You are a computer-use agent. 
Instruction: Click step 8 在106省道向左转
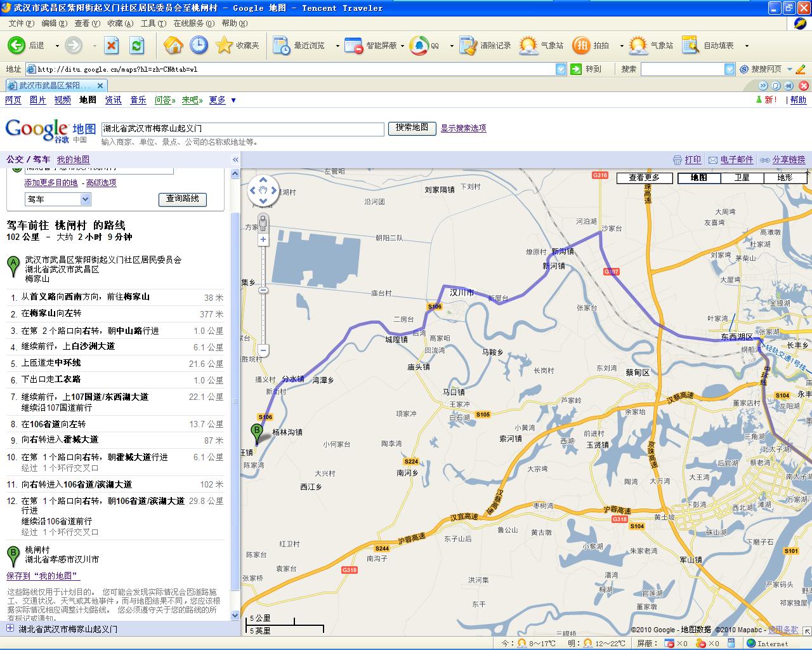(x=115, y=425)
